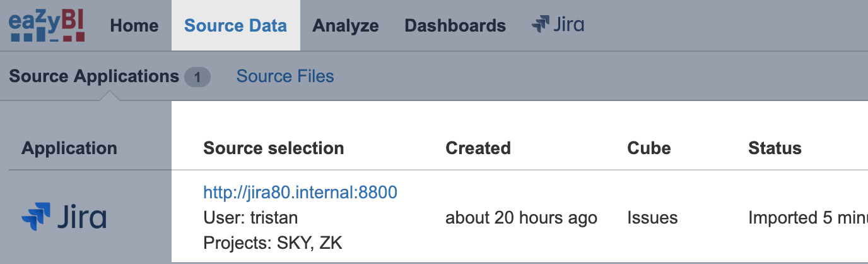
Task: Click the Cube column header
Action: 649,148
